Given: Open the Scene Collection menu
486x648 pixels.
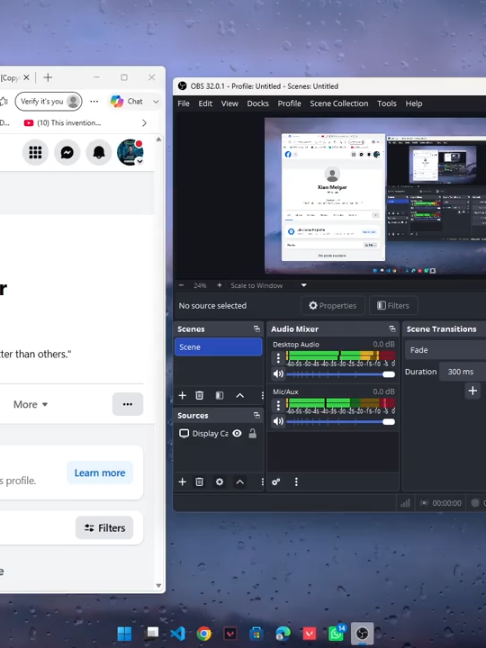Looking at the screenshot, I should (339, 104).
